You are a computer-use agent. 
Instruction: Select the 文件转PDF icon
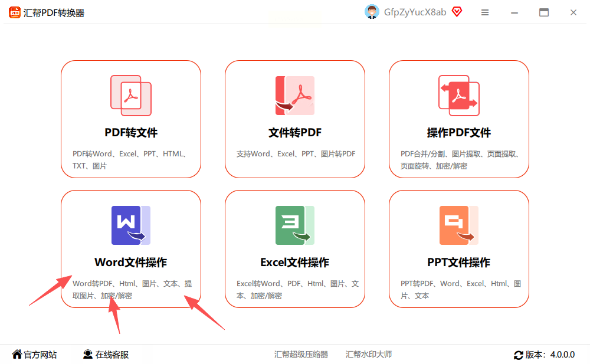click(x=294, y=96)
